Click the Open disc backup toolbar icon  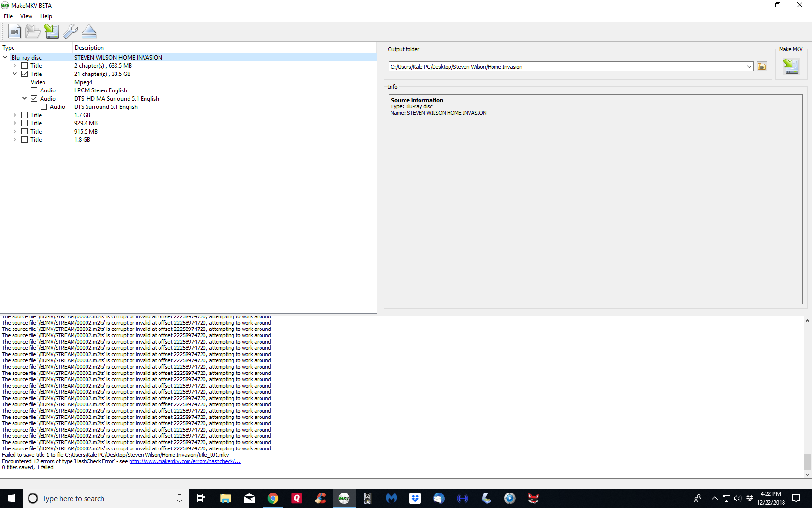click(33, 31)
